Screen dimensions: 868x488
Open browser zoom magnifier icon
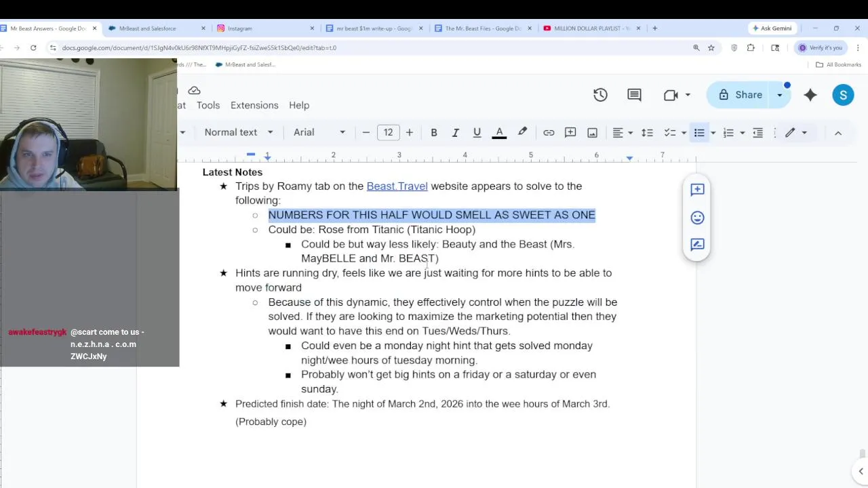click(696, 47)
